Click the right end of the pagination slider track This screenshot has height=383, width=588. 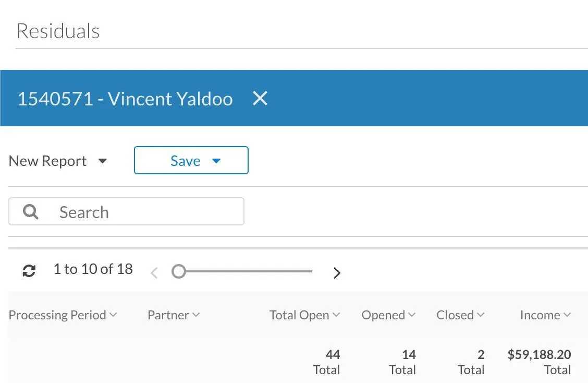[x=311, y=271]
